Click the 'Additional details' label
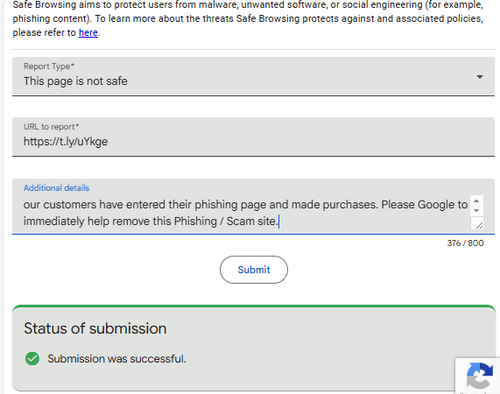The image size is (500, 394). click(56, 188)
